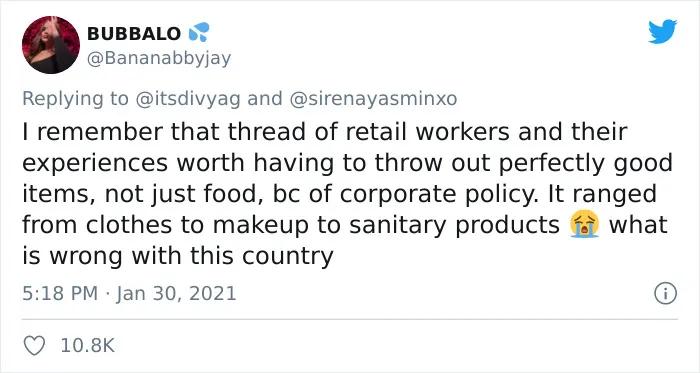Click the sweat droplets emoji beside BUBBALO
700x373 pixels.
(199, 32)
